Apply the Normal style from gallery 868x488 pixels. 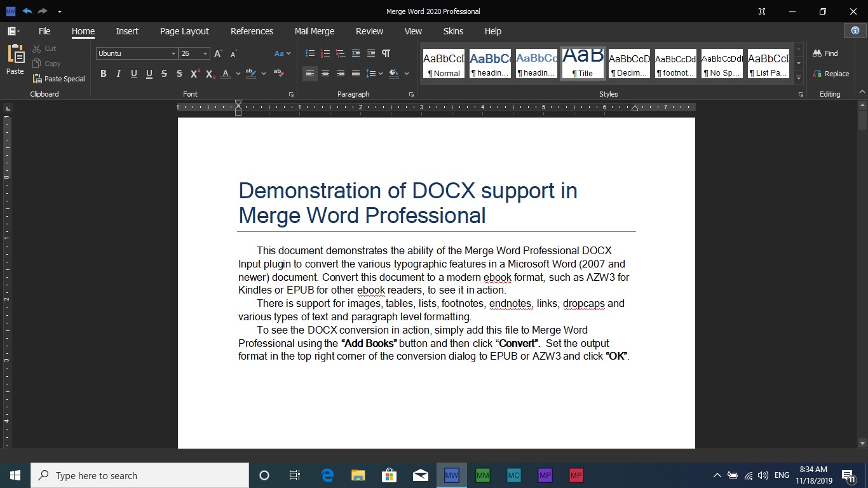(444, 64)
